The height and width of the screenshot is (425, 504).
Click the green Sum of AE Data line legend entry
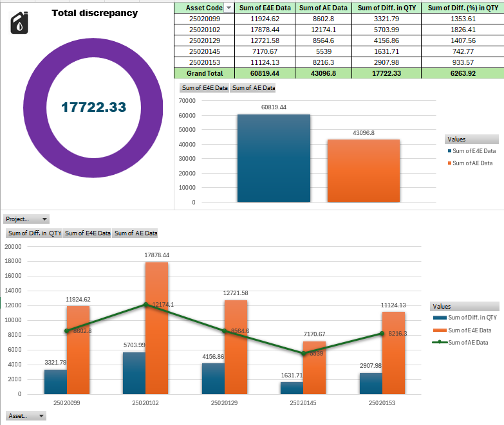coord(460,343)
